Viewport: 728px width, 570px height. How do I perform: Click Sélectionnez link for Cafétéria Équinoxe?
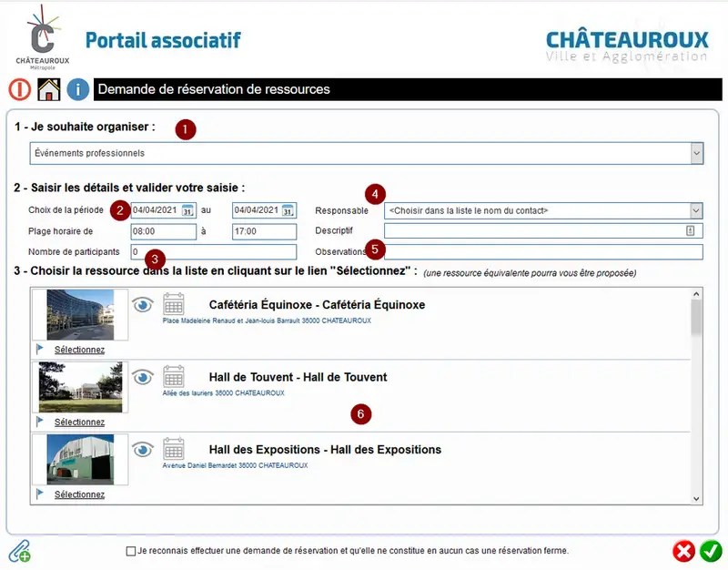[79, 350]
